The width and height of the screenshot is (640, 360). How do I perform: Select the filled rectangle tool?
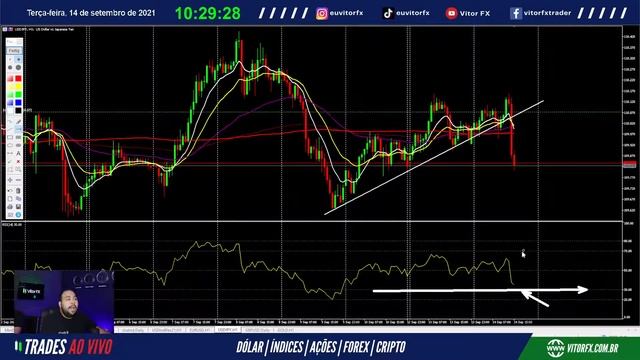pyautogui.click(x=18, y=137)
